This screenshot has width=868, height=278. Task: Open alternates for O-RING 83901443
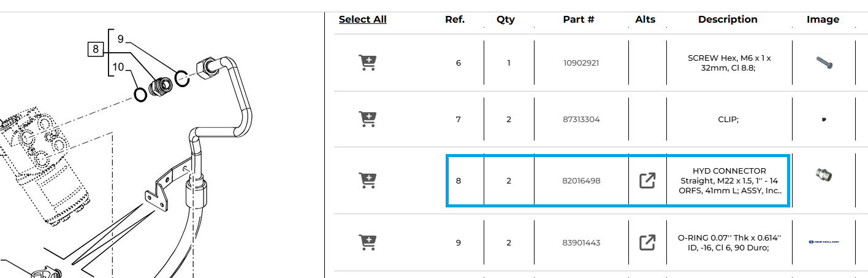[647, 242]
